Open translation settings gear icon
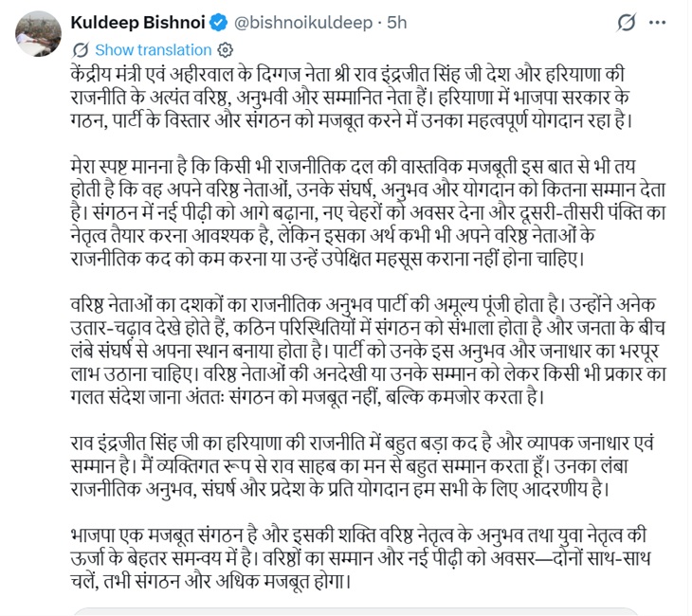 pos(226,50)
